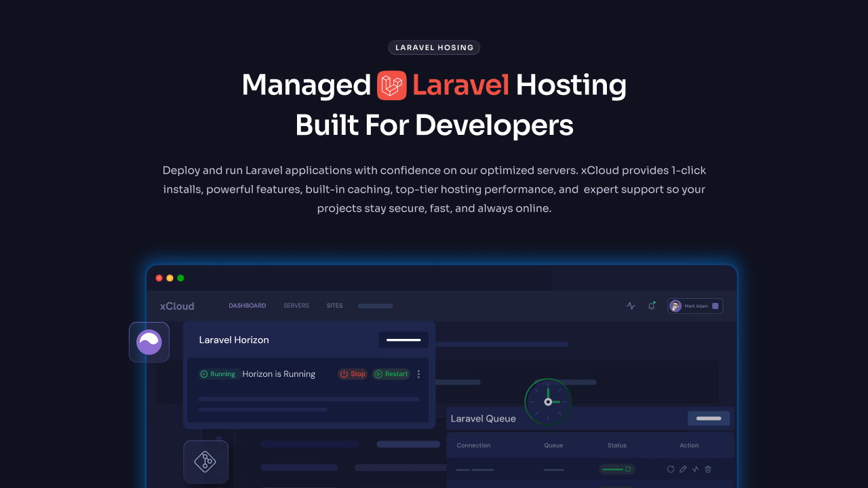Click the yellow minimize window dot
The width and height of the screenshot is (868, 488).
170,278
